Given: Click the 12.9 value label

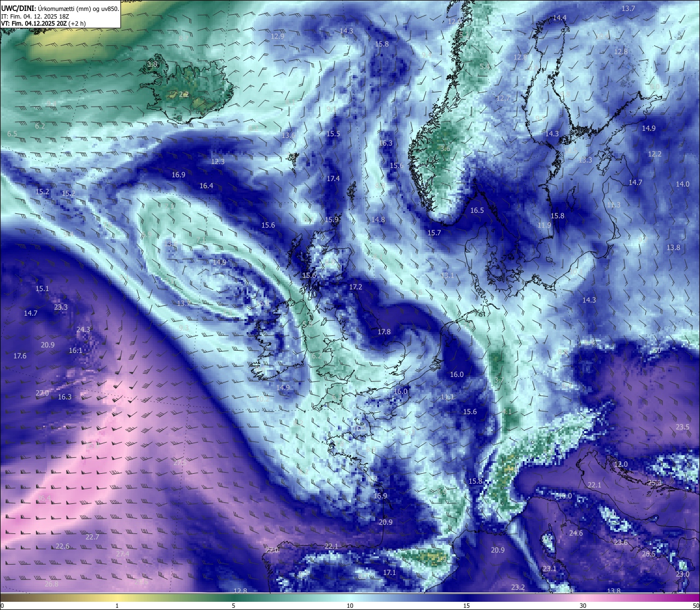Looking at the screenshot, I should 278,37.
